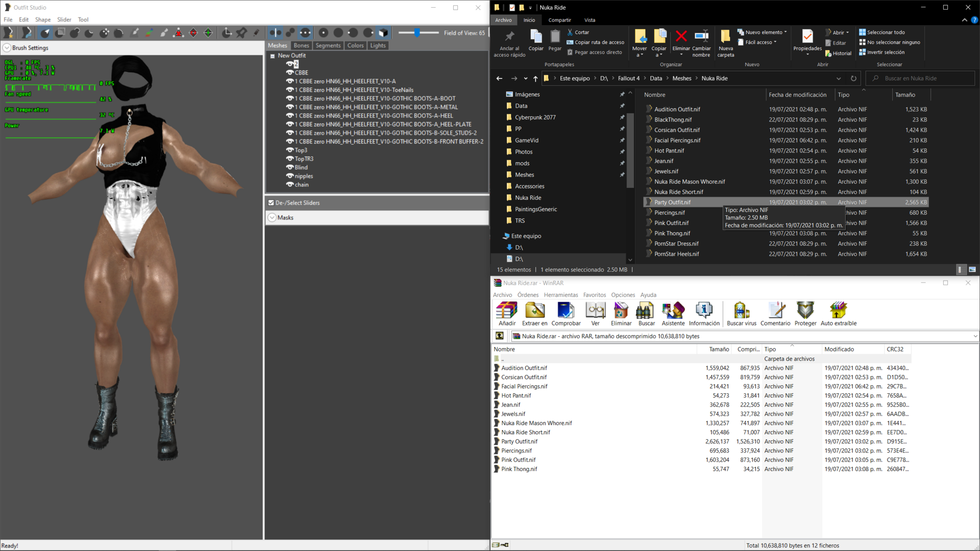Viewport: 980px width, 551px height.
Task: Click Buscar virus icon in WinRAR
Action: 742,314
